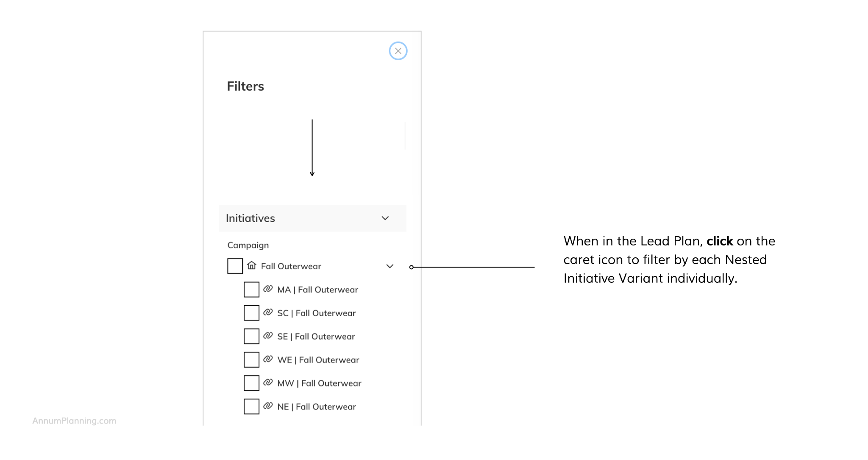
Task: Click link icon next to MW | Fall Outerwear
Action: (268, 382)
